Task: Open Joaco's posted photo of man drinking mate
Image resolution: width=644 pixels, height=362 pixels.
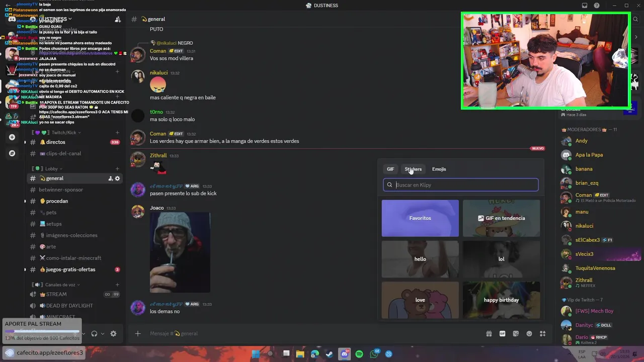Action: coord(180,252)
